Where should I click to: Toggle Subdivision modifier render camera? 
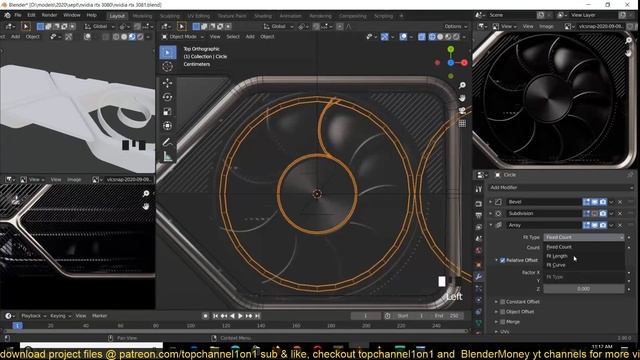[x=603, y=213]
